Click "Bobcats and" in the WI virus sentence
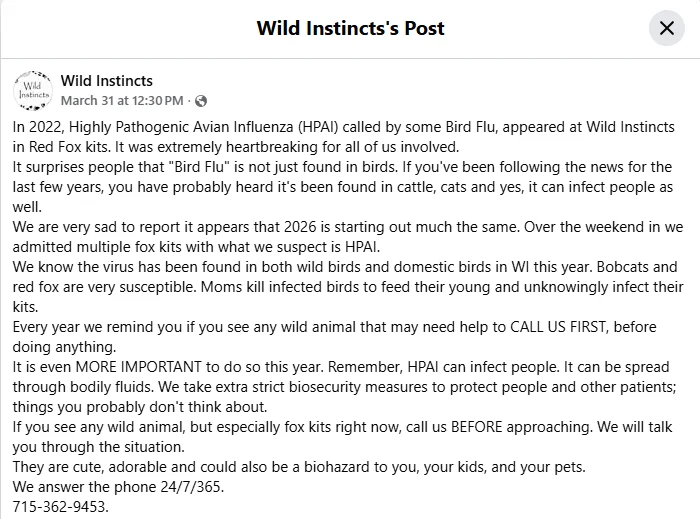Viewport: 700px width, 519px height. coord(637,267)
